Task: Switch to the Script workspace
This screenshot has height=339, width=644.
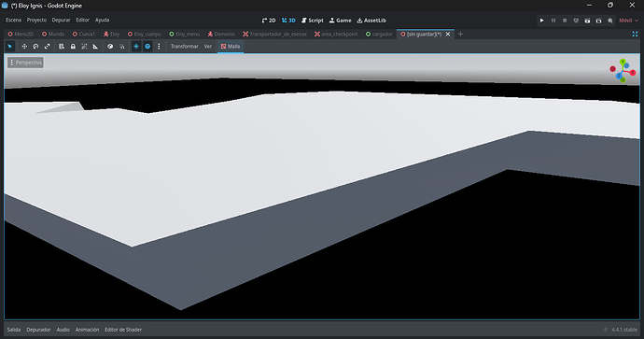Action: 312,21
